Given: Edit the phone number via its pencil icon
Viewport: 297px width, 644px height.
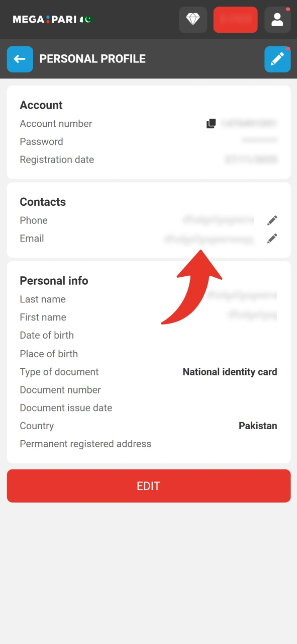Looking at the screenshot, I should [272, 220].
